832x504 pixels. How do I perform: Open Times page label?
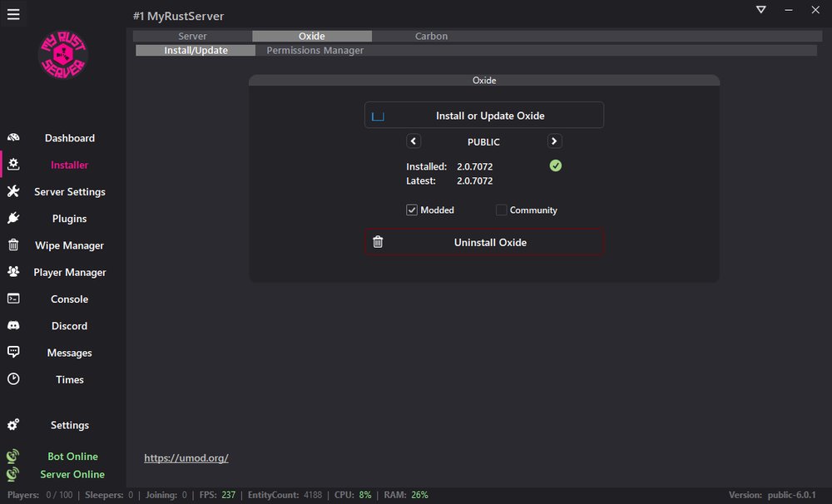(x=70, y=379)
